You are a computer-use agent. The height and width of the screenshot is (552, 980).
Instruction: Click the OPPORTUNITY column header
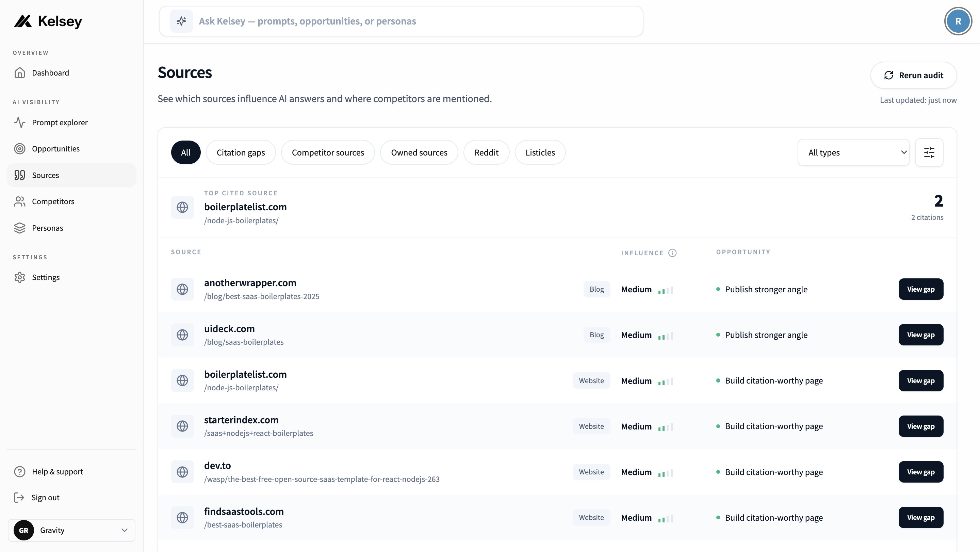click(x=743, y=252)
